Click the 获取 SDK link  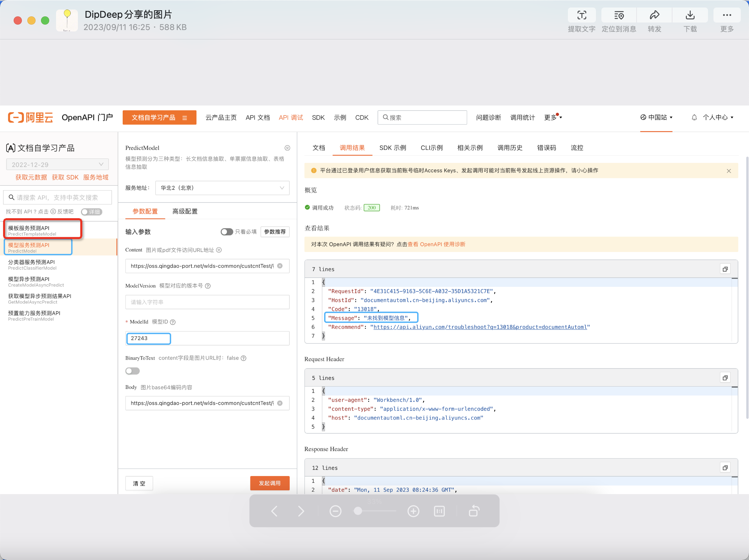pyautogui.click(x=65, y=177)
